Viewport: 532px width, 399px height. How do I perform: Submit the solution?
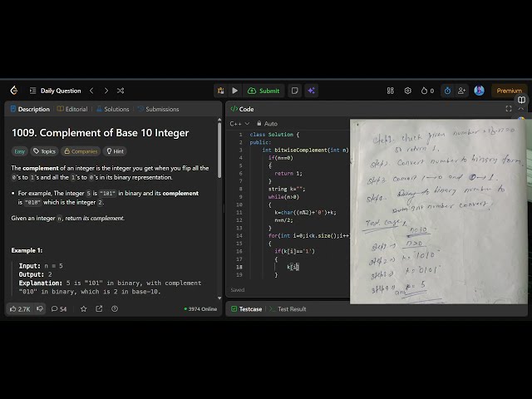pos(264,91)
